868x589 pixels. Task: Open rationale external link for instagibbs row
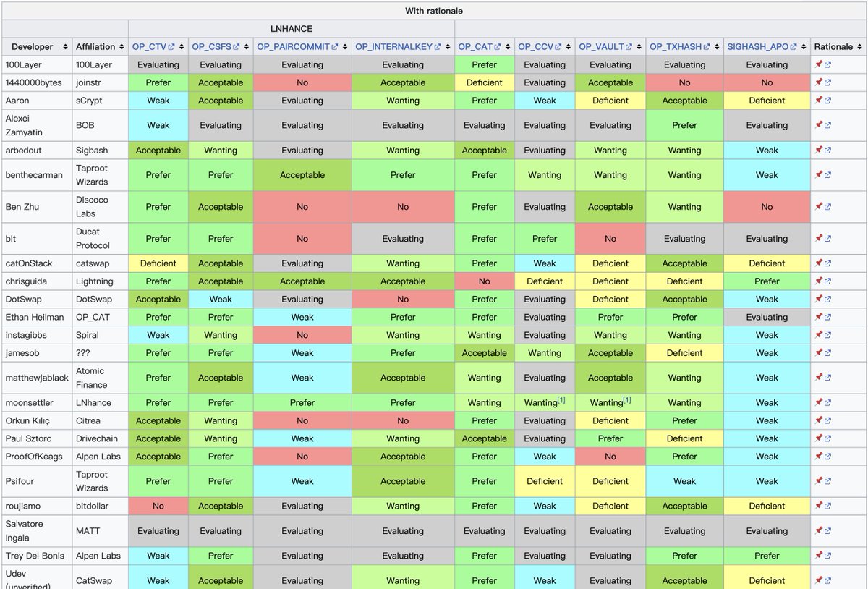tap(827, 335)
